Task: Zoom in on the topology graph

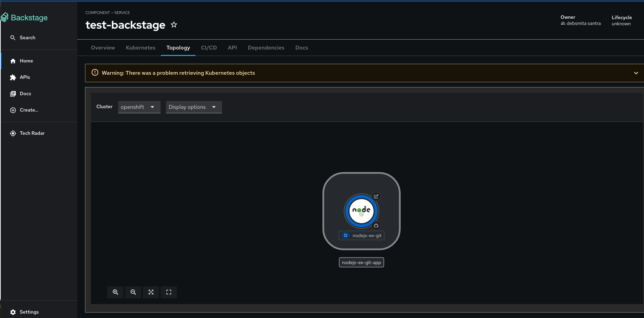Action: [115, 292]
